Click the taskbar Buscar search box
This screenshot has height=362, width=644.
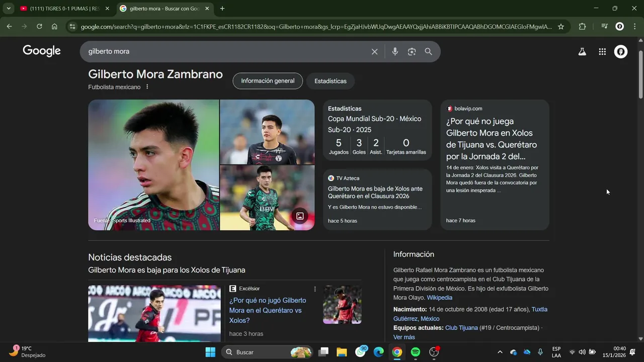(x=267, y=352)
